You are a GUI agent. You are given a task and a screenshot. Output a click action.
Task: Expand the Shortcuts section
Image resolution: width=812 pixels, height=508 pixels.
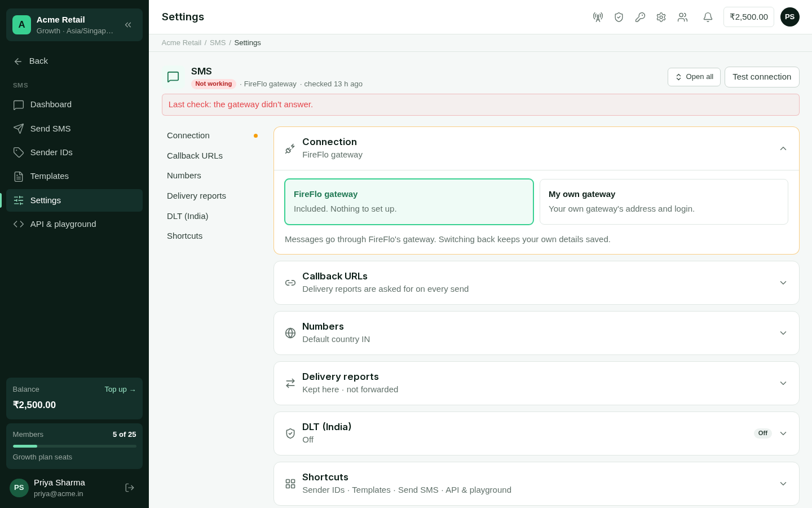point(783,484)
